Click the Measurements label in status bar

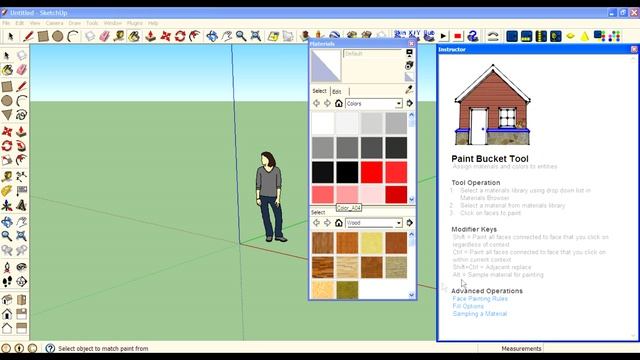coord(521,349)
